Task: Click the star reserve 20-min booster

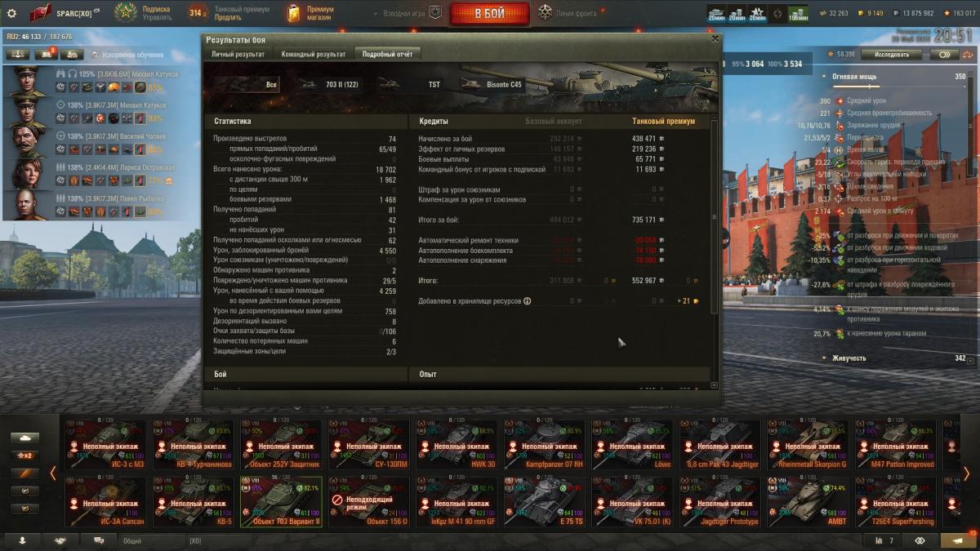Action: pyautogui.click(x=757, y=13)
